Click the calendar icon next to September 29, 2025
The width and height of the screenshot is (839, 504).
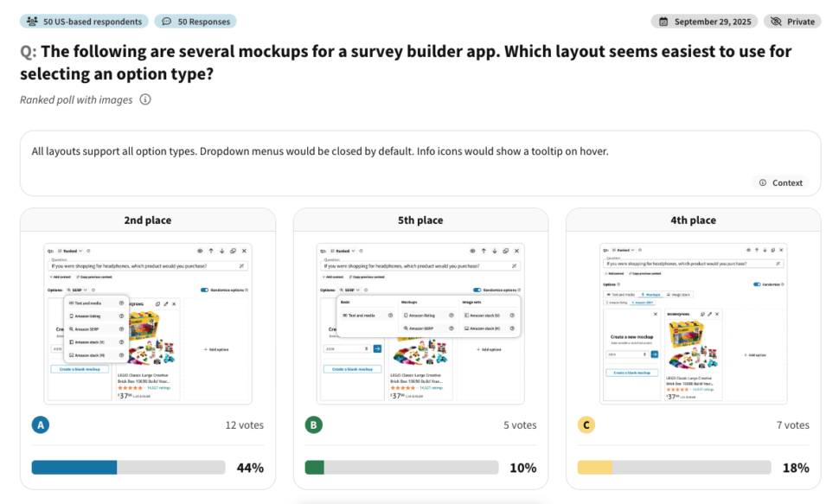pos(663,22)
